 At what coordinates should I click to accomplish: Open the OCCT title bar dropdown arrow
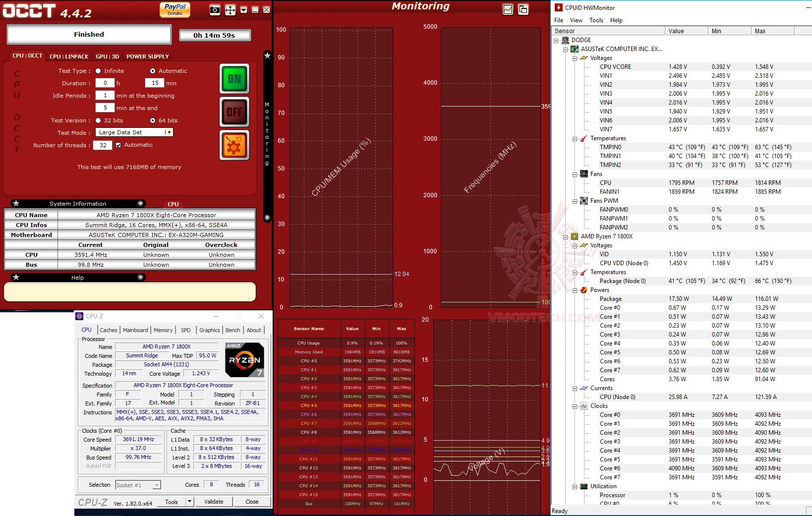click(243, 10)
